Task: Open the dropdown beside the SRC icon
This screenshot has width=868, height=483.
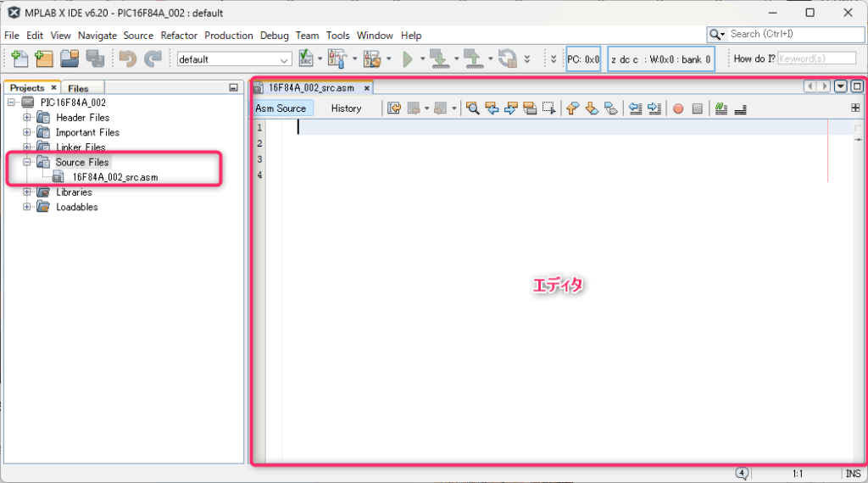Action: [x=320, y=58]
